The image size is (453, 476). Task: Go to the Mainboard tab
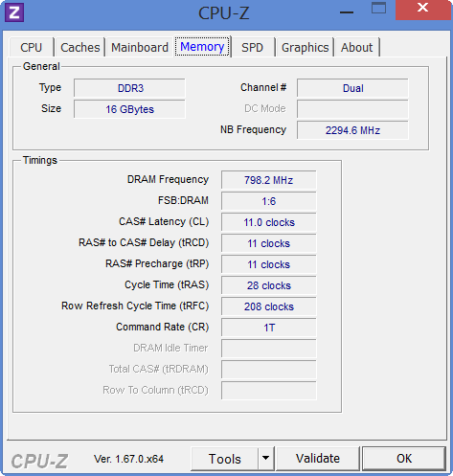pos(140,48)
